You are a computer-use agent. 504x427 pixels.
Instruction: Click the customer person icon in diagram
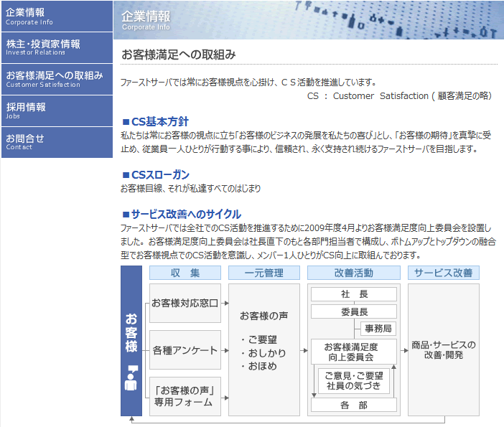[x=131, y=377]
